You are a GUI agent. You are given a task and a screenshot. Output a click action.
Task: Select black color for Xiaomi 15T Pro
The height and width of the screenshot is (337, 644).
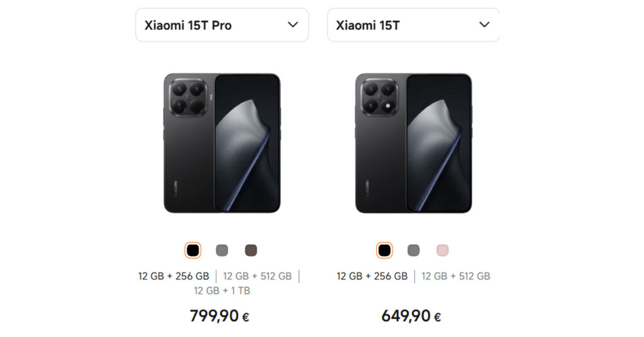(193, 250)
